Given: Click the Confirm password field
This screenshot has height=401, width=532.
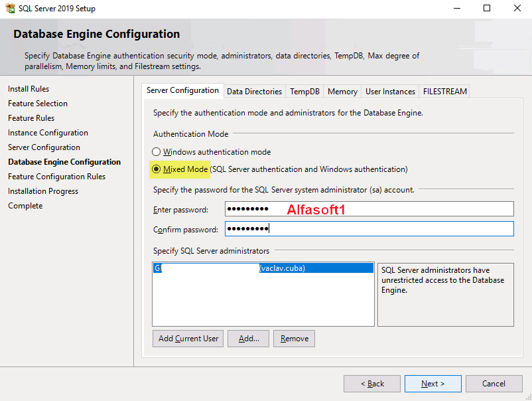Looking at the screenshot, I should click(x=369, y=229).
